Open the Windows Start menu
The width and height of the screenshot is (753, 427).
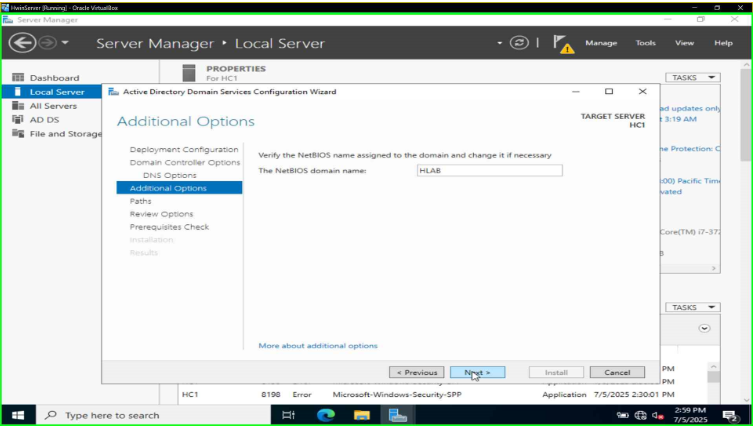point(18,415)
